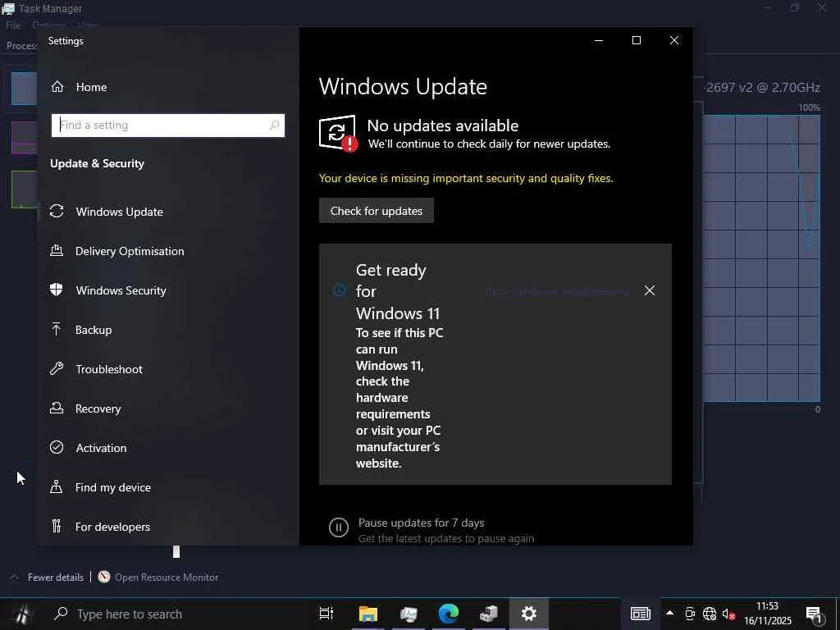Click the Troubleshoot wrench icon
Screen dimensions: 840x630
pyautogui.click(x=57, y=368)
